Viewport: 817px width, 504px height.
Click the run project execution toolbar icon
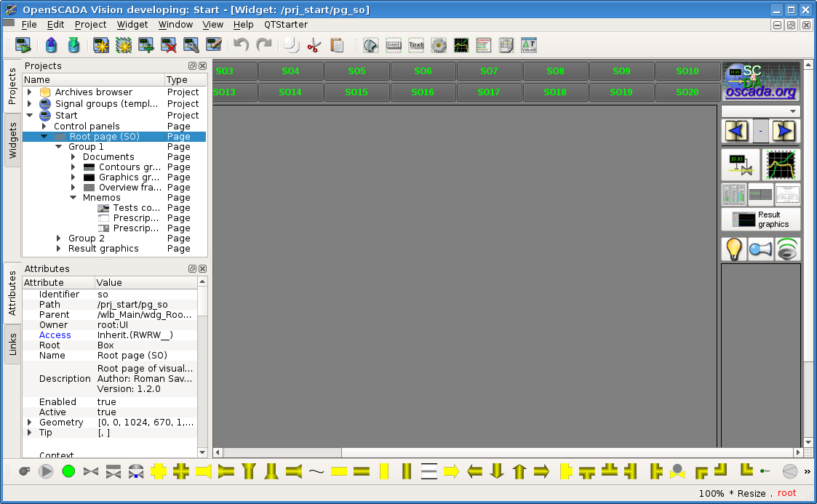pos(23,45)
